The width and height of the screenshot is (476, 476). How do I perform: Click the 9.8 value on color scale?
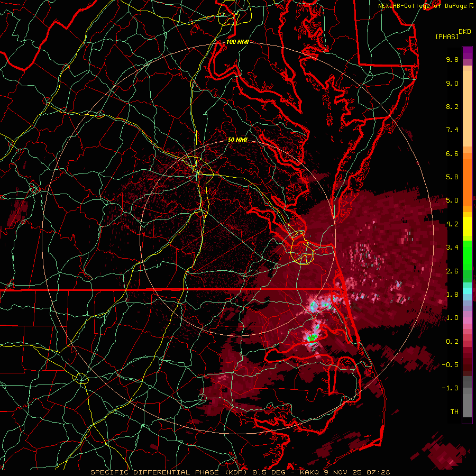452,59
